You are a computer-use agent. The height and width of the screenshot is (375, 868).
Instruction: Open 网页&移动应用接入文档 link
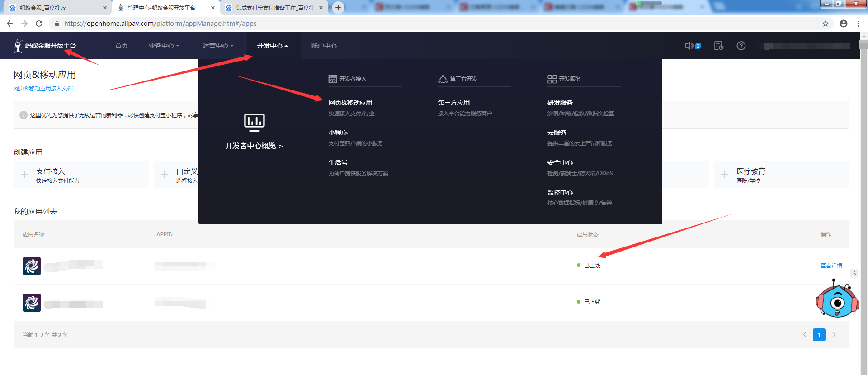click(x=43, y=89)
